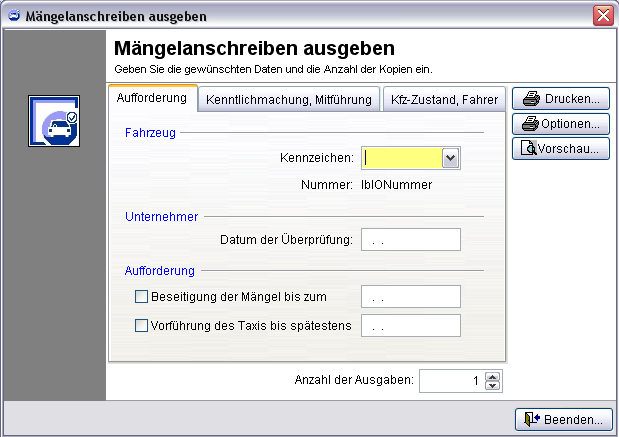The width and height of the screenshot is (619, 437).
Task: Click the taxi inspection icon in left panel
Action: [x=53, y=122]
